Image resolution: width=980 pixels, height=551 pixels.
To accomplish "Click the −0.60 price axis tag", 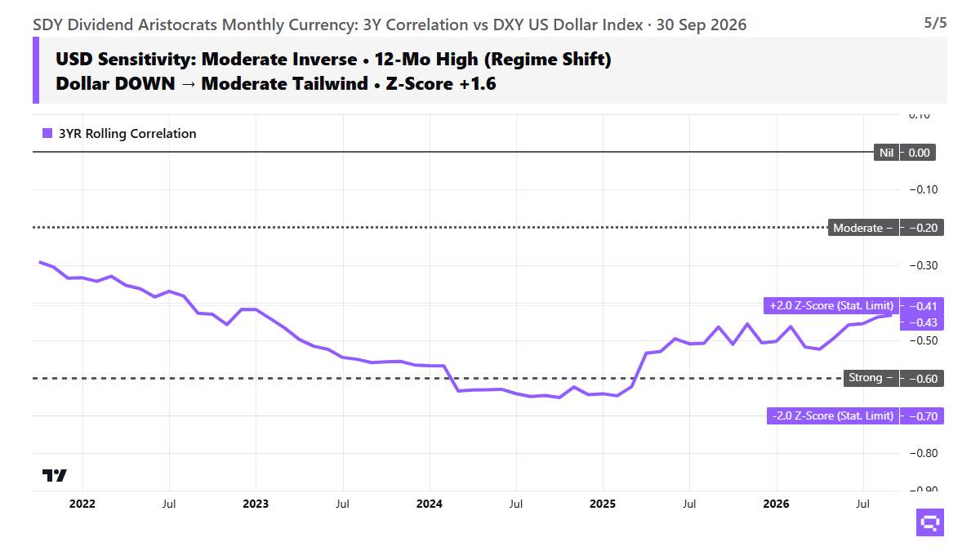I will 921,378.
